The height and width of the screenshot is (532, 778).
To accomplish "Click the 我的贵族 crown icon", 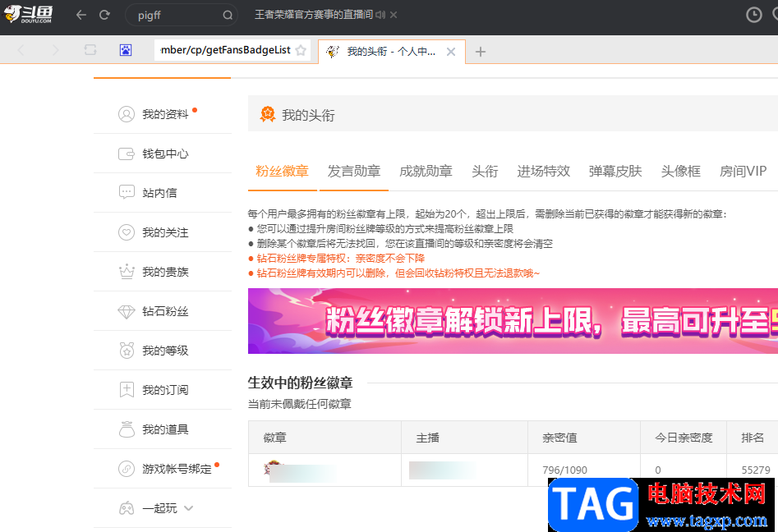I will tap(127, 271).
